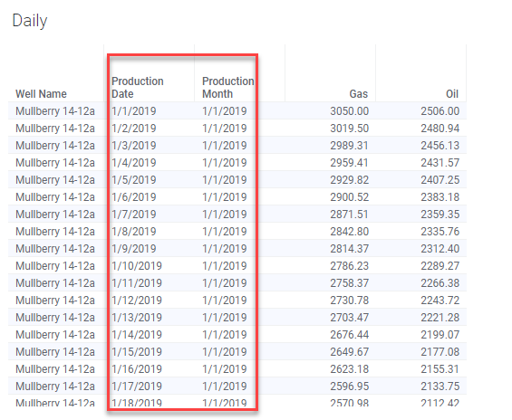Click the Oil value 2243.72
512x420 pixels.
(x=440, y=300)
